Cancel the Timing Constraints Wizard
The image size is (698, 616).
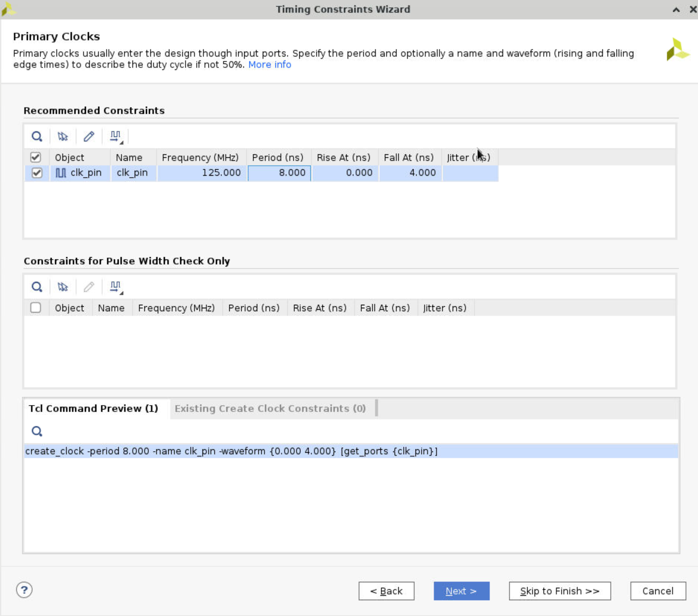pos(658,591)
